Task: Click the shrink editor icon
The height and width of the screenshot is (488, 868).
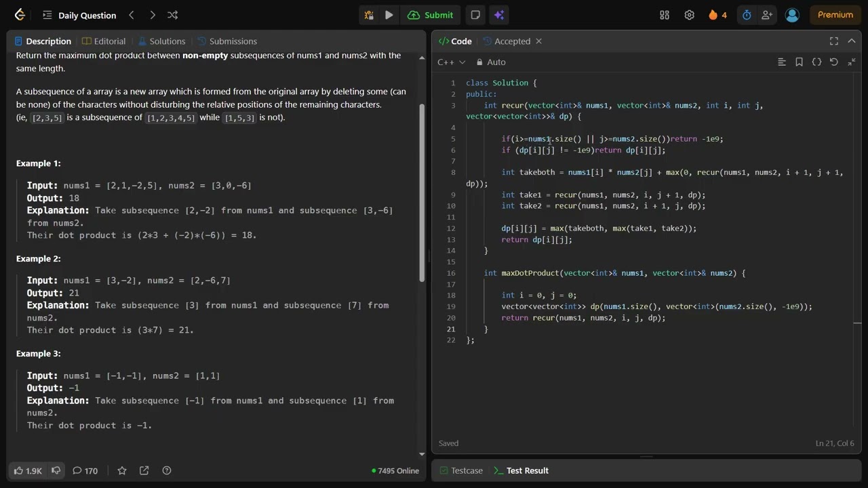Action: click(x=852, y=62)
